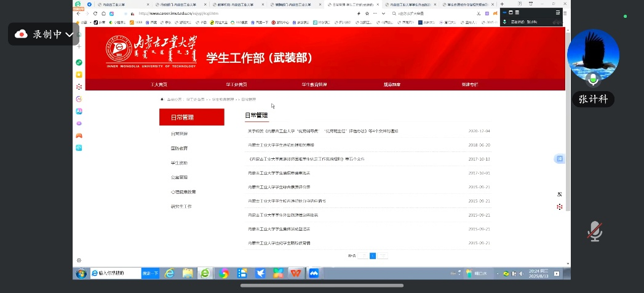
Task: Click the browser address bar URL
Action: (178, 13)
